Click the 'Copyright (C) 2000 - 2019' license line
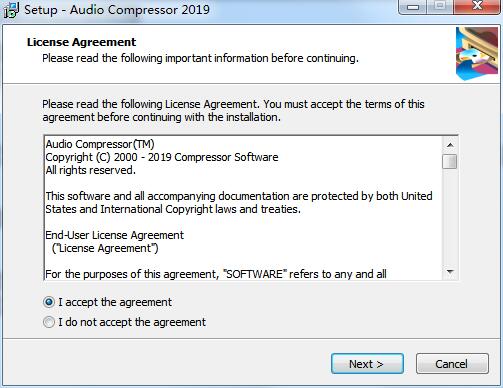 tap(162, 157)
